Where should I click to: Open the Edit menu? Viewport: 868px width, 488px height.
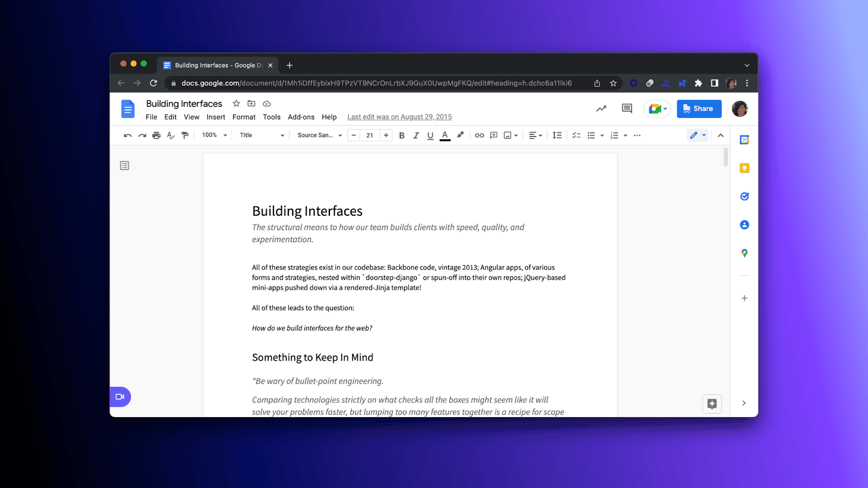pyautogui.click(x=170, y=117)
